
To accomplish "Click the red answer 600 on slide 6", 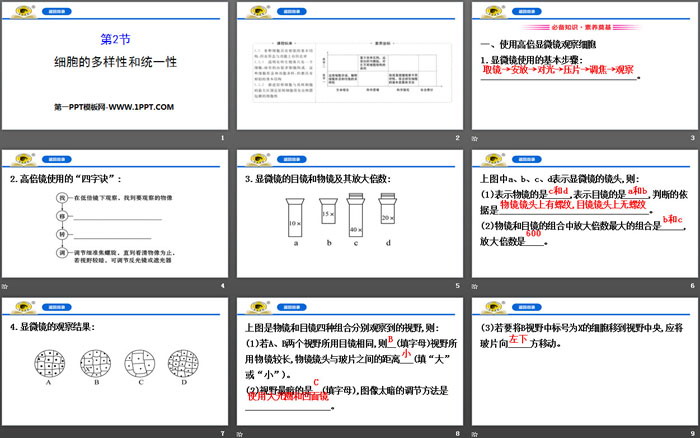I will [x=533, y=234].
